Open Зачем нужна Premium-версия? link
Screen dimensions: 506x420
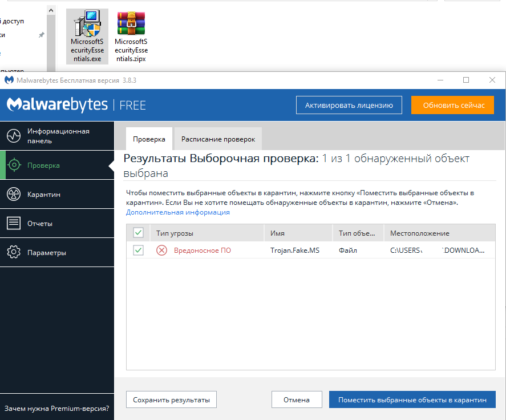coord(57,409)
